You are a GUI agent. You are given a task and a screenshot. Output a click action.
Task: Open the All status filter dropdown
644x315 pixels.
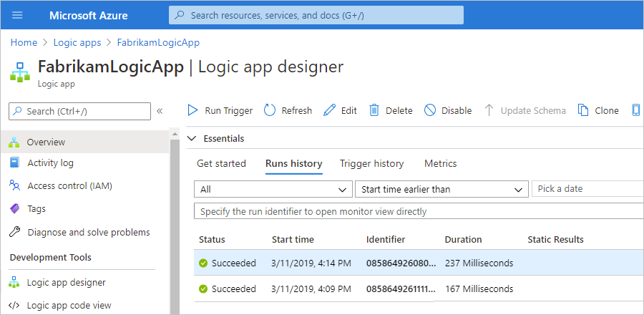pyautogui.click(x=273, y=189)
